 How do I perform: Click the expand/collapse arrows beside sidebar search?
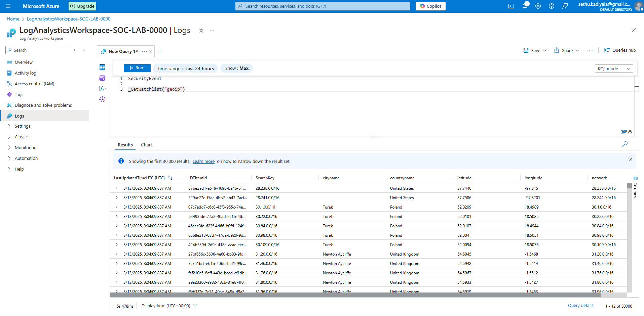point(74,50)
